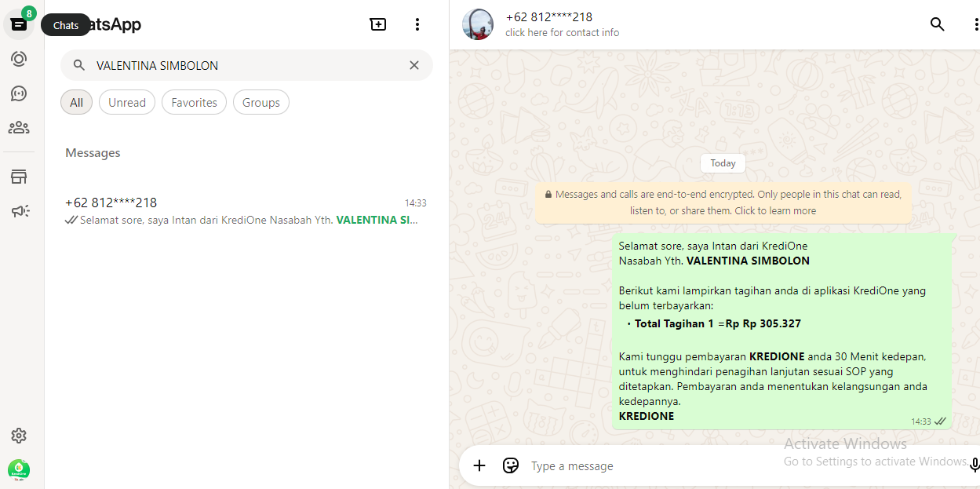980x489 pixels.
Task: Search within this conversation
Action: tap(937, 24)
